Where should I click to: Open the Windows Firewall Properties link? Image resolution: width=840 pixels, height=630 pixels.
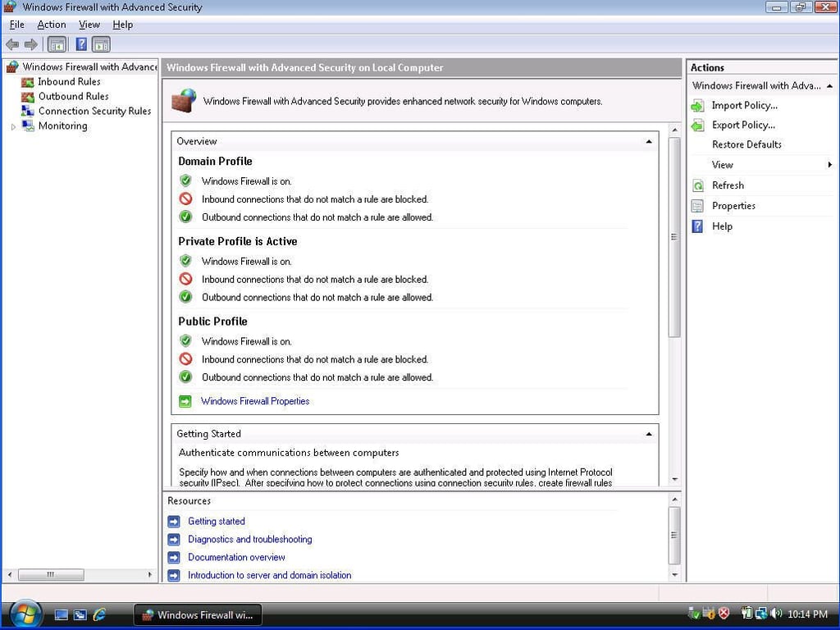(255, 401)
